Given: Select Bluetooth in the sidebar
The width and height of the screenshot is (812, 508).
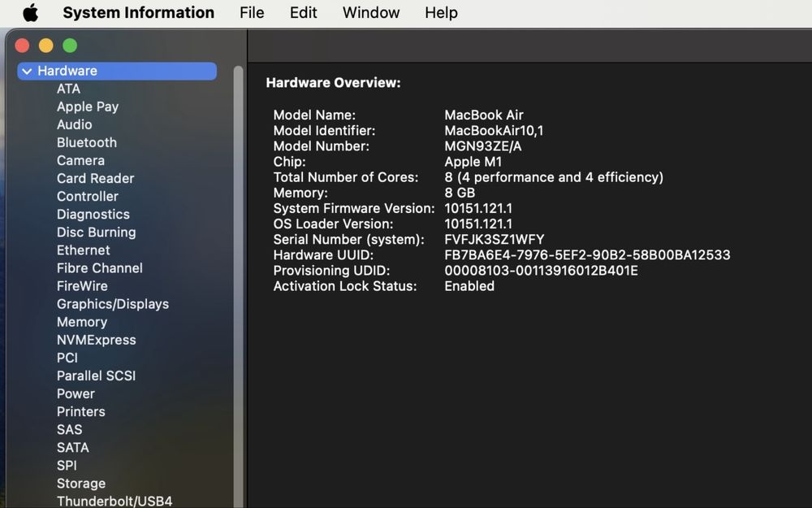Looking at the screenshot, I should [87, 142].
